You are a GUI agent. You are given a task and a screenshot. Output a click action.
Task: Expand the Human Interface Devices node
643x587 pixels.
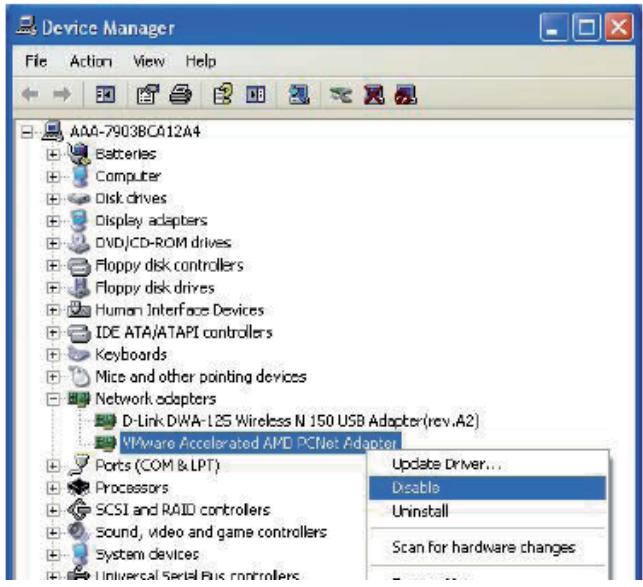52,310
